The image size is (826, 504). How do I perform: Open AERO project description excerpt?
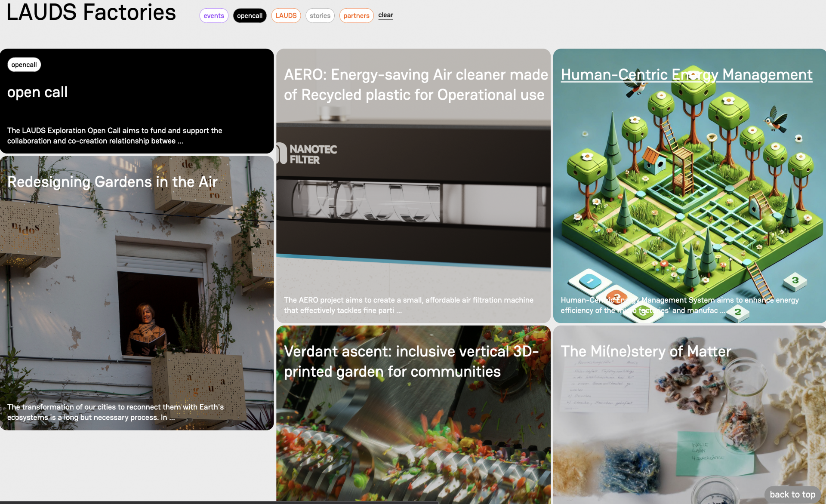(408, 305)
